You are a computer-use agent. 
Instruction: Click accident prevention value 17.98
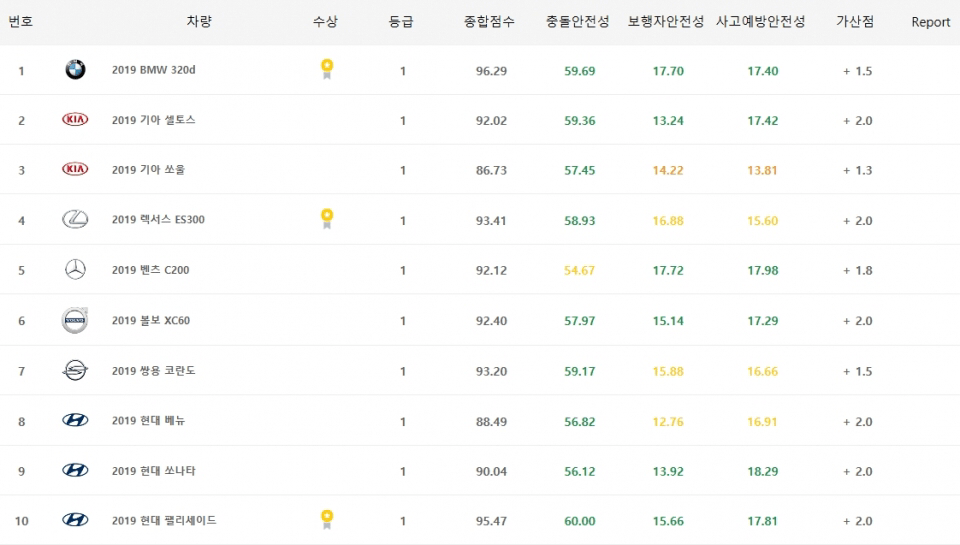[762, 270]
